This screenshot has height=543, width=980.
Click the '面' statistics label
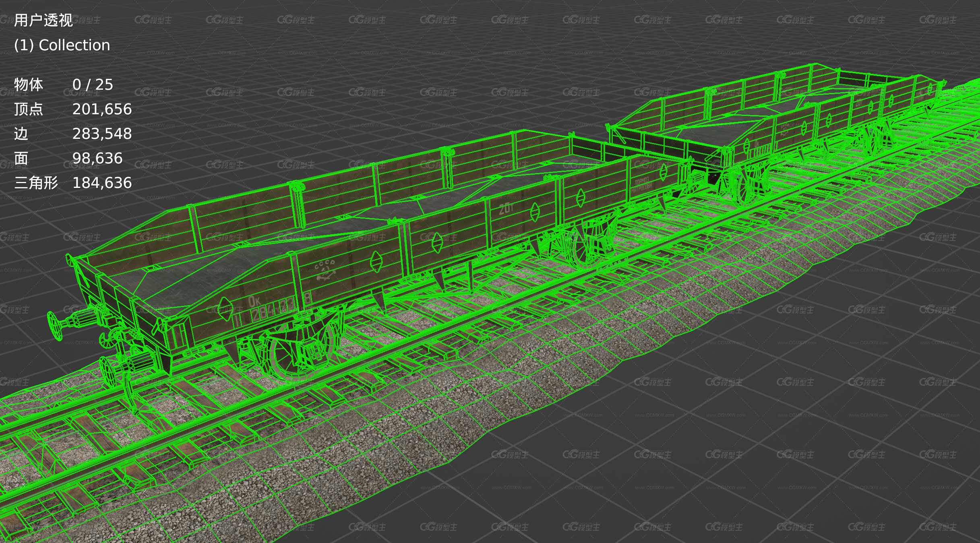[x=21, y=158]
